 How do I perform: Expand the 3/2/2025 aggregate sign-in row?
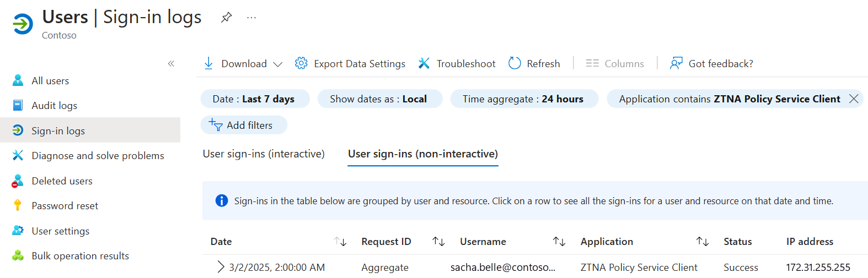click(x=221, y=267)
